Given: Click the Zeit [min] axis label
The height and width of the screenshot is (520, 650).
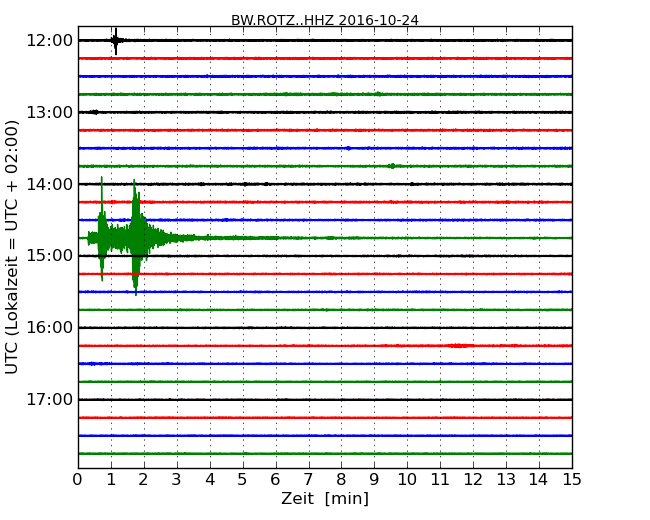Looking at the screenshot, I should click(x=325, y=498).
